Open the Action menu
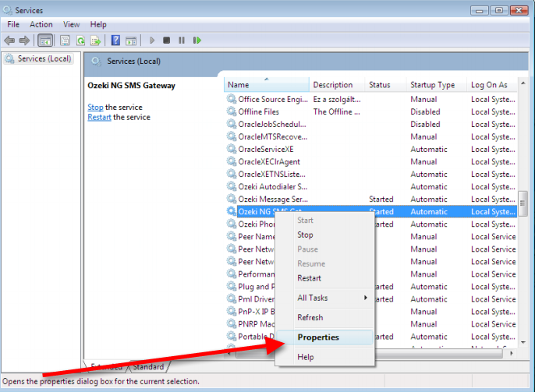Screen dimensions: 535x392 point(41,24)
